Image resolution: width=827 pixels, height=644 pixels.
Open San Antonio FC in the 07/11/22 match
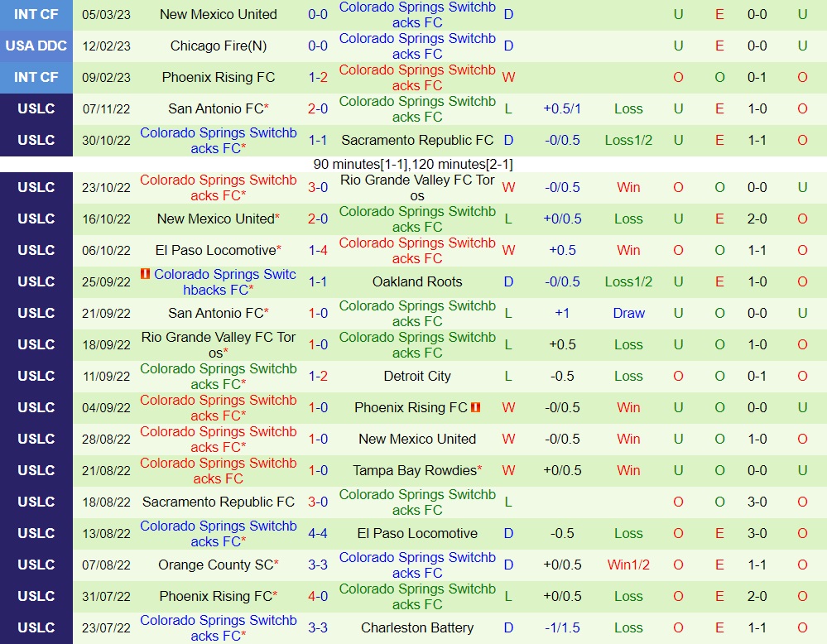coord(216,108)
